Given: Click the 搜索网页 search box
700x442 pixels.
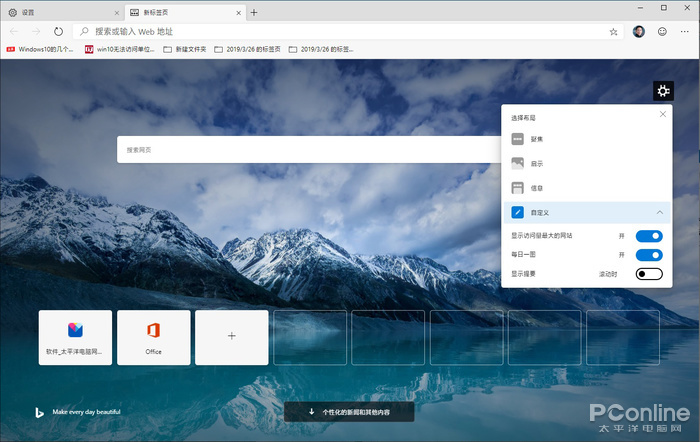Looking at the screenshot, I should 309,150.
